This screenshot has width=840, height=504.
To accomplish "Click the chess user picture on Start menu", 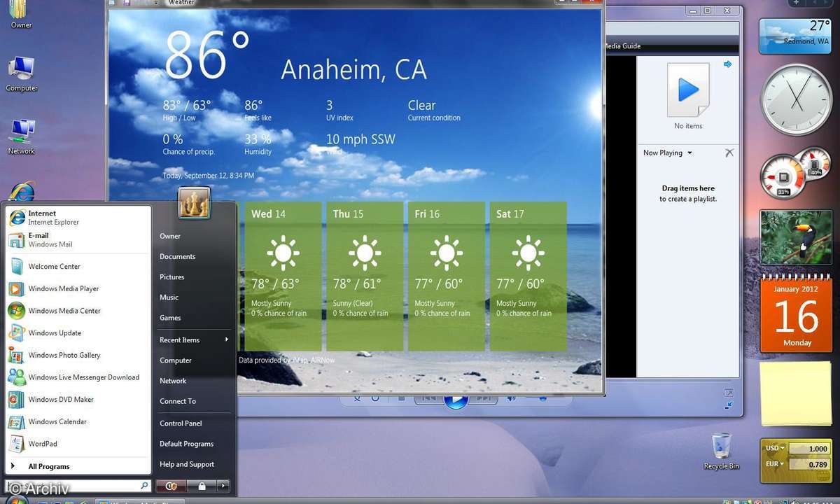I will 194,203.
